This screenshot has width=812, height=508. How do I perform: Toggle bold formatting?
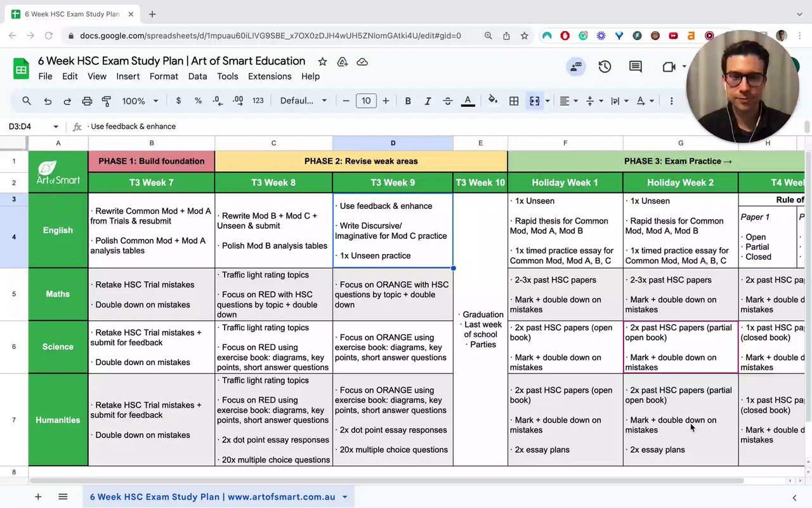coord(408,101)
